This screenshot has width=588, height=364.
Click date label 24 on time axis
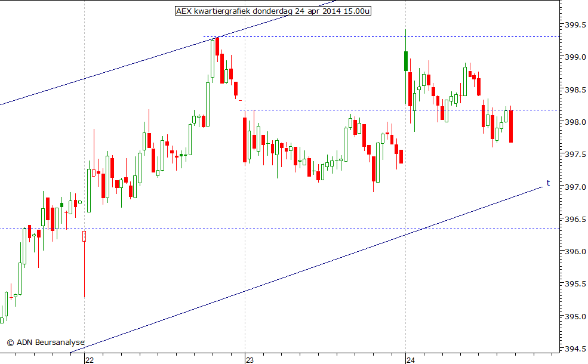(410, 360)
